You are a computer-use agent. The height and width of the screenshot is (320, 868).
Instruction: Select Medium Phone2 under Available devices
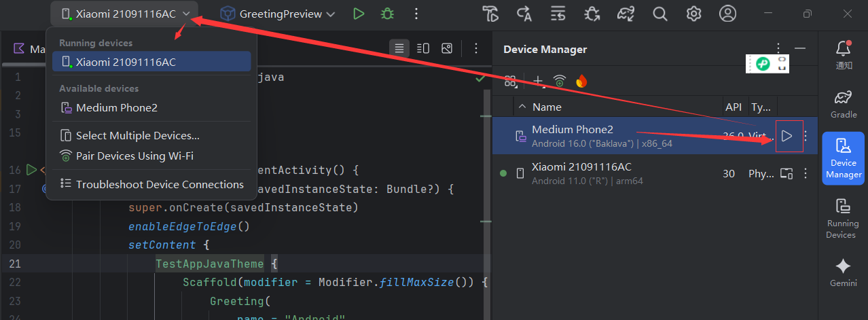coord(151,107)
